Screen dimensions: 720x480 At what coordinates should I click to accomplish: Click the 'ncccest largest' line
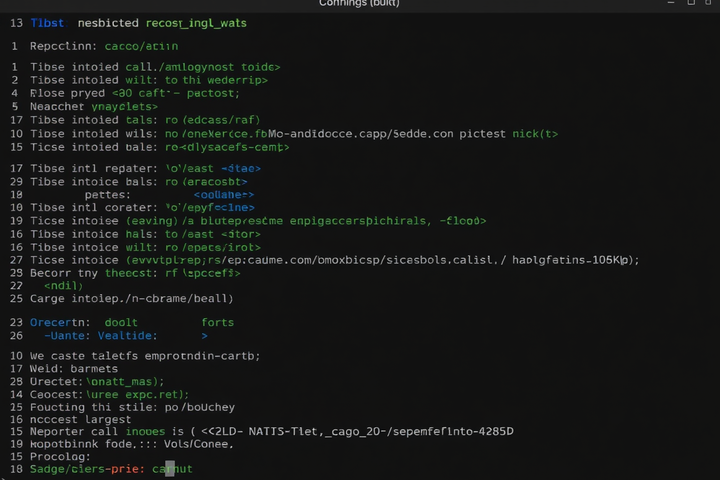tap(80, 419)
